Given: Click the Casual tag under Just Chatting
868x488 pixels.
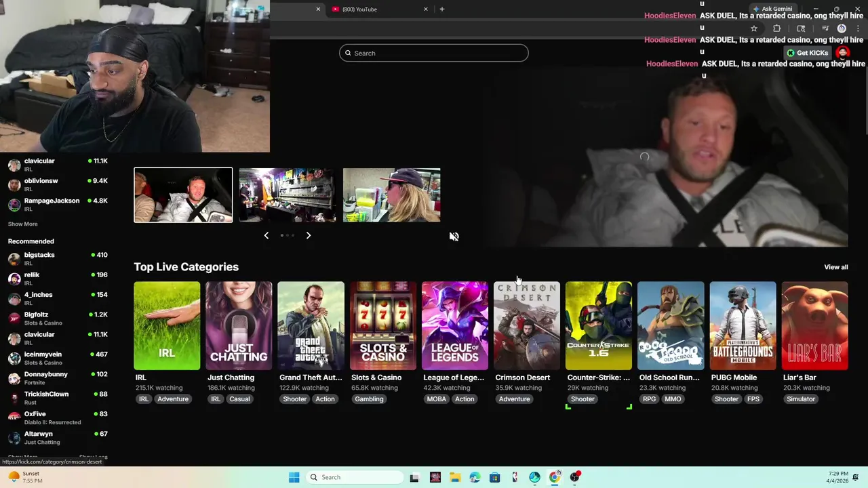Looking at the screenshot, I should click(x=240, y=399).
